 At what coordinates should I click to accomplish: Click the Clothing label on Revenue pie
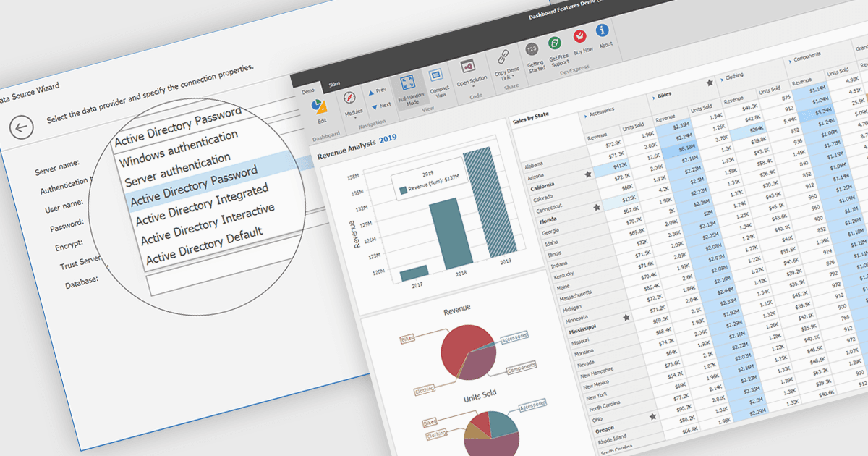425,391
